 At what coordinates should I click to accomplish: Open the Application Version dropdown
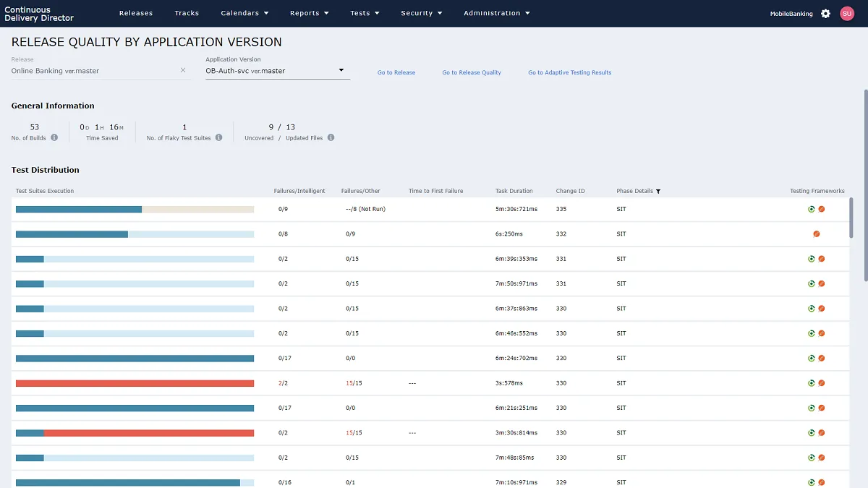tap(340, 70)
